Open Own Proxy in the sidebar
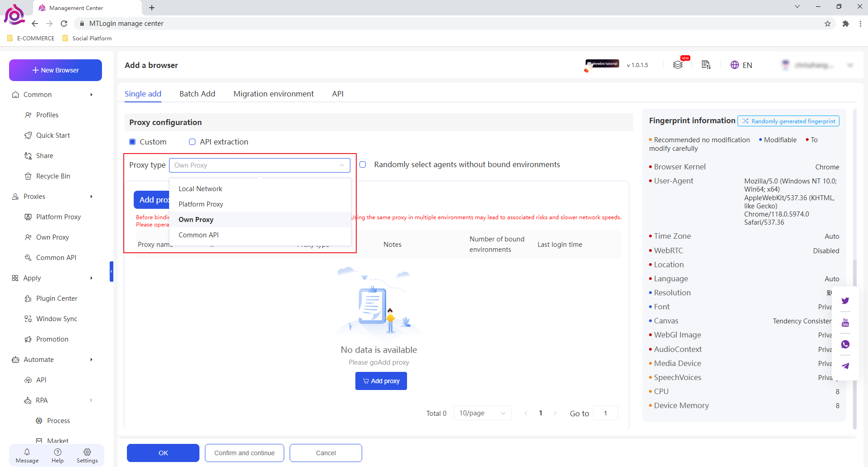Screen dimensions: 868x467 pos(53,237)
